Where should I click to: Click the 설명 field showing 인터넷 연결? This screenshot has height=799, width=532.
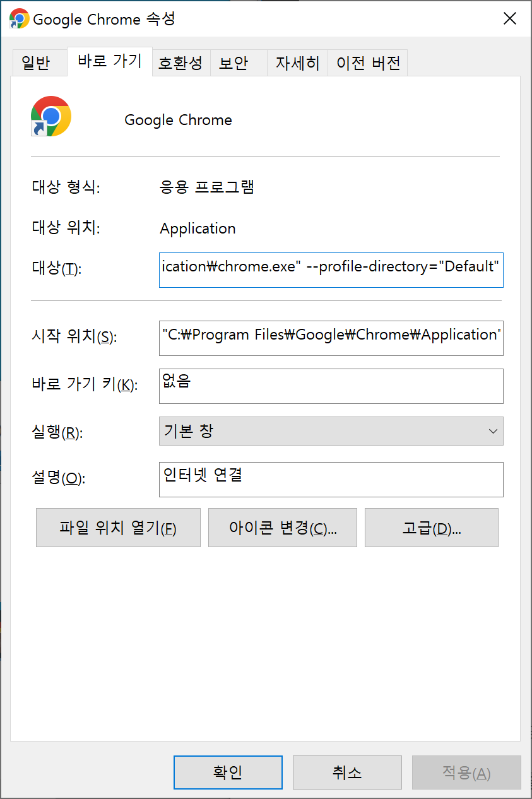[331, 479]
